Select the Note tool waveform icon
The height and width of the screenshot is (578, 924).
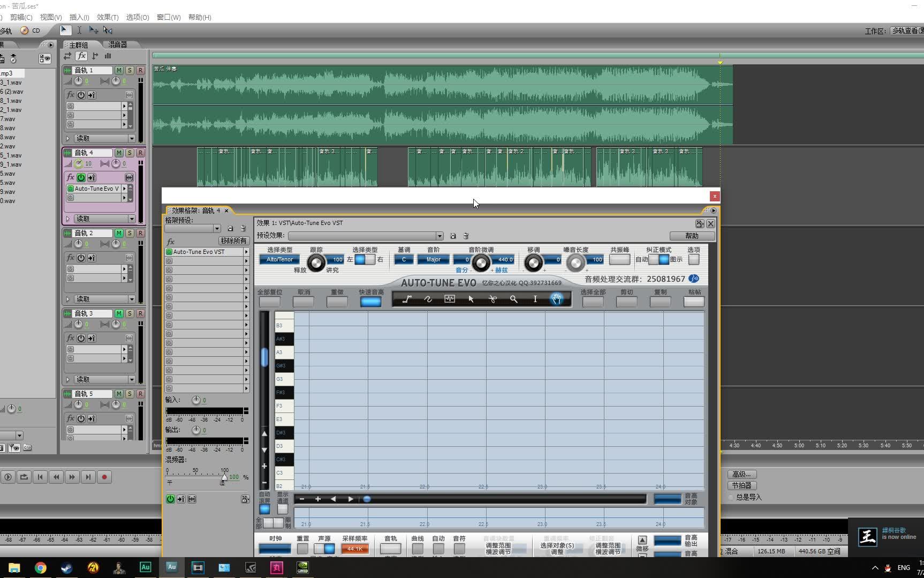click(450, 299)
